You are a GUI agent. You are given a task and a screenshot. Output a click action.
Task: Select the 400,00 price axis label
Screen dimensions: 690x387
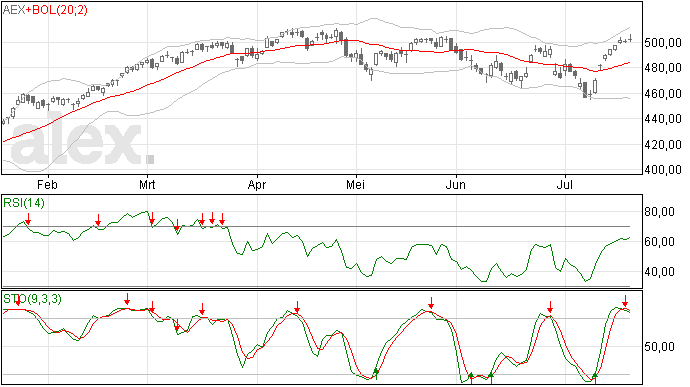tap(662, 170)
